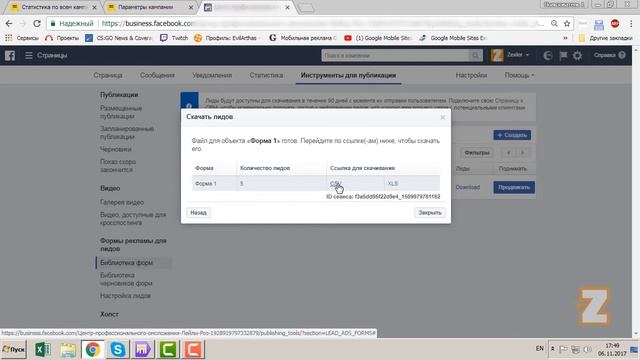Viewport: 640px width, 360px height.
Task: Open Chrome from the taskbar
Action: tap(93, 349)
